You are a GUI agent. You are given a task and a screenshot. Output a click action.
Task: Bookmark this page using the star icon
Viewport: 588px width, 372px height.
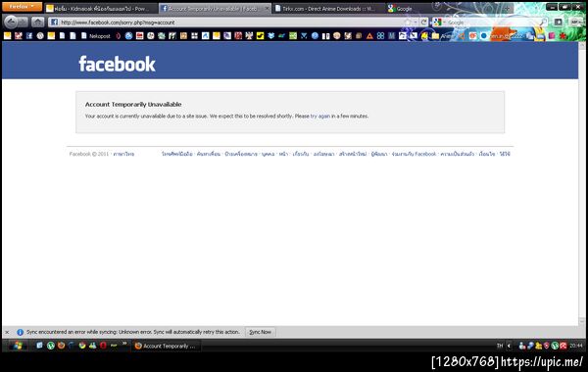[x=408, y=23]
